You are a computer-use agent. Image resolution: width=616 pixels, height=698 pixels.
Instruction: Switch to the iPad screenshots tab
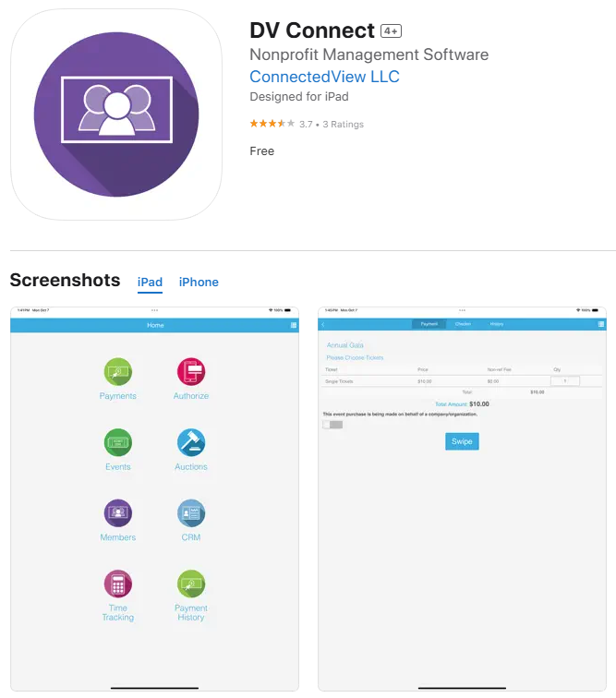(150, 283)
